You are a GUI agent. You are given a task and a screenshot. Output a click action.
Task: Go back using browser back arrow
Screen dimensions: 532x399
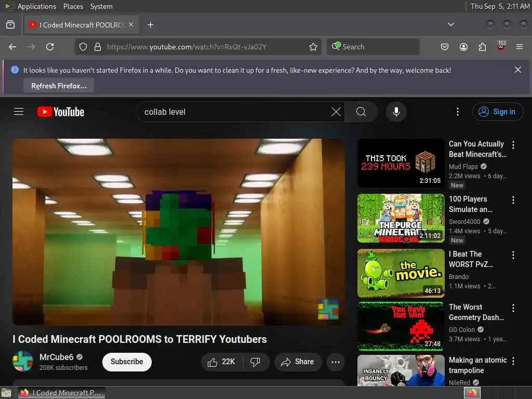12,47
